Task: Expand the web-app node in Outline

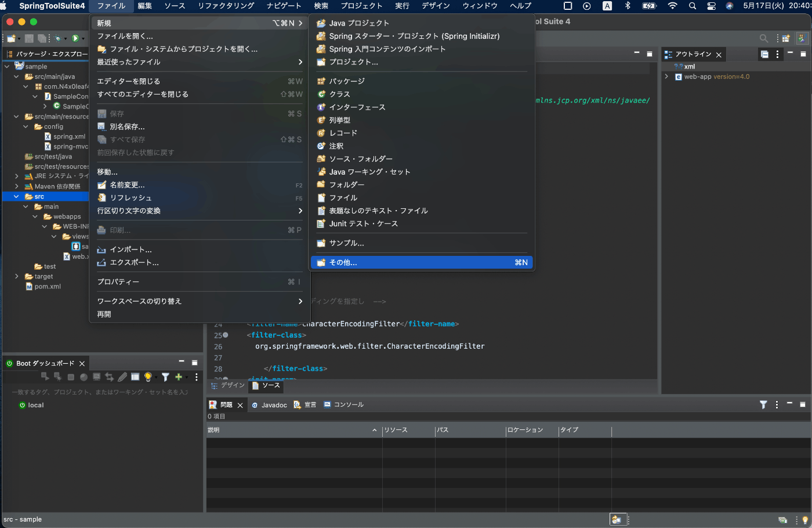Action: [666, 77]
